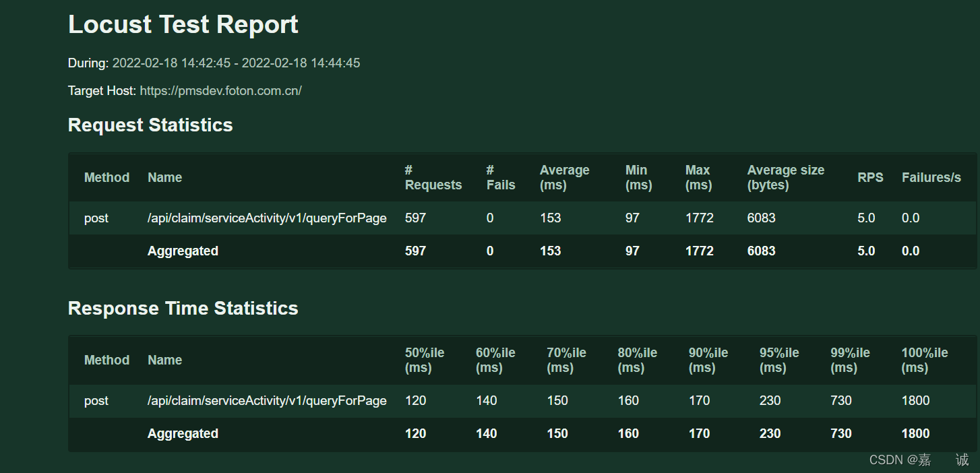
Task: Click 5.0 RPS in the post row
Action: click(866, 218)
